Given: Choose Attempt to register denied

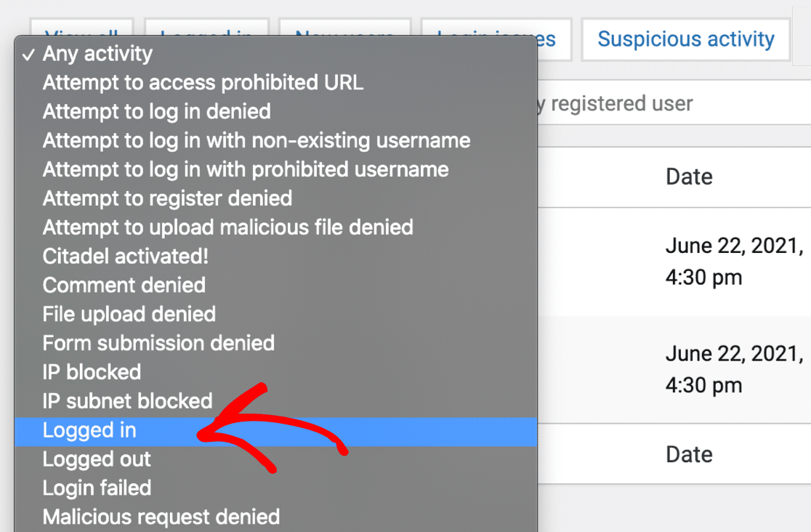Looking at the screenshot, I should point(167,198).
